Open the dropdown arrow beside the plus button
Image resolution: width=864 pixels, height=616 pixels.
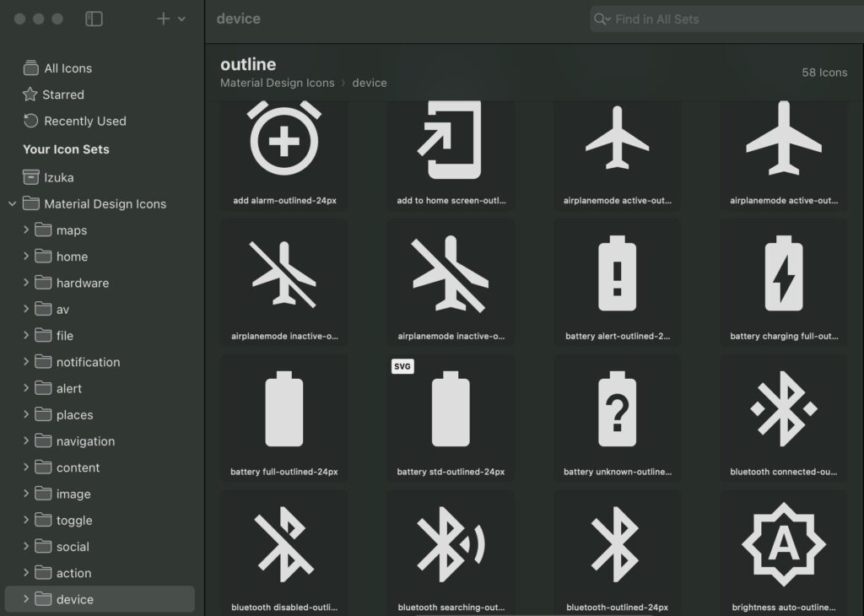coord(181,19)
